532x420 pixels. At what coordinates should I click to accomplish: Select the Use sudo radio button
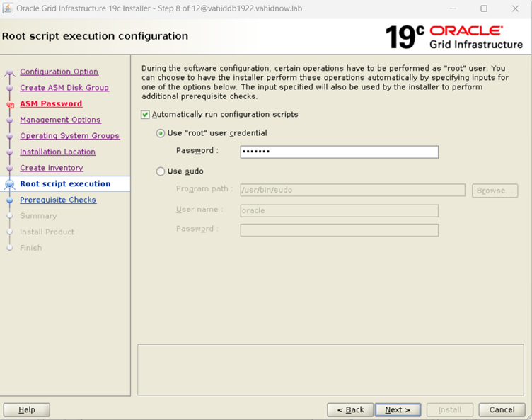(161, 171)
